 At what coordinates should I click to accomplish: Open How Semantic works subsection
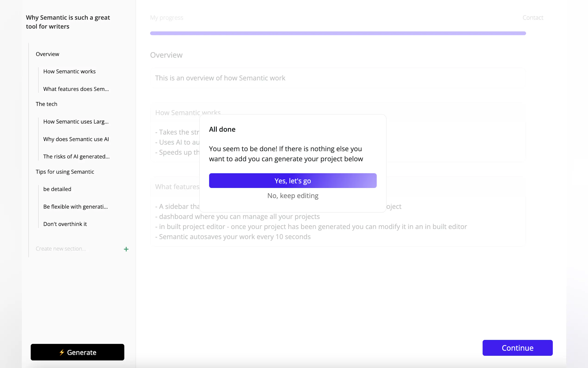click(x=69, y=71)
